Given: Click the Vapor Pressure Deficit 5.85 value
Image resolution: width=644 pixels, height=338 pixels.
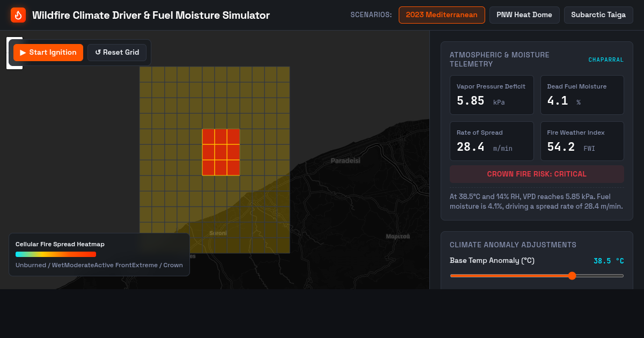Looking at the screenshot, I should click(x=471, y=101).
